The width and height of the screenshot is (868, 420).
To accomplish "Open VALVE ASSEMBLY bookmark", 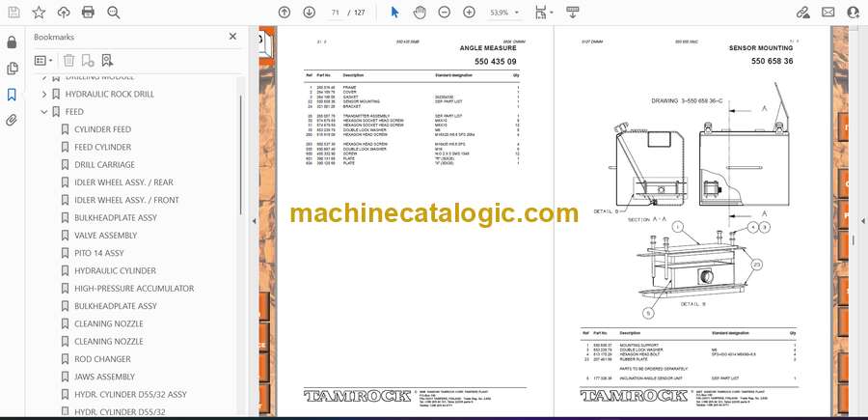I will (x=106, y=236).
